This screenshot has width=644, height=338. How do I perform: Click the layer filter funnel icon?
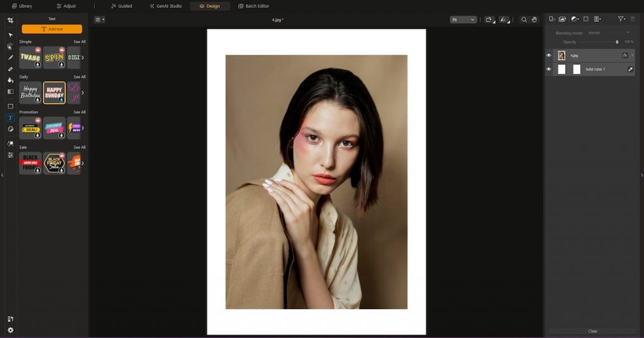click(621, 19)
